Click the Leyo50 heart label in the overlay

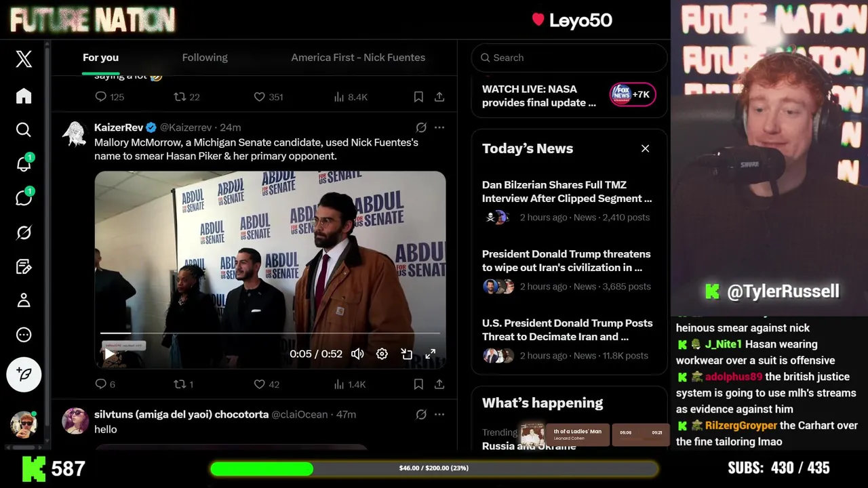pyautogui.click(x=572, y=20)
